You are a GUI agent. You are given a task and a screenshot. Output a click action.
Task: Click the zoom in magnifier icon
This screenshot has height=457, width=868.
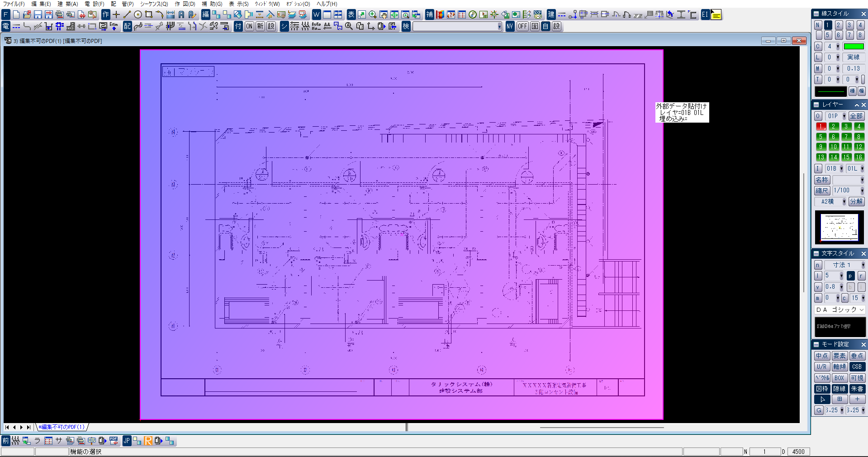[372, 15]
